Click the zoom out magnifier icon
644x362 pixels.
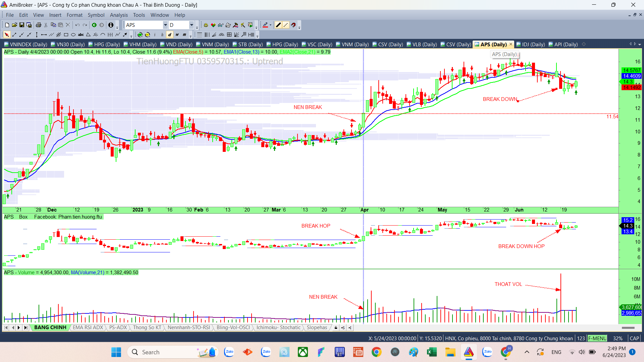tap(147, 35)
